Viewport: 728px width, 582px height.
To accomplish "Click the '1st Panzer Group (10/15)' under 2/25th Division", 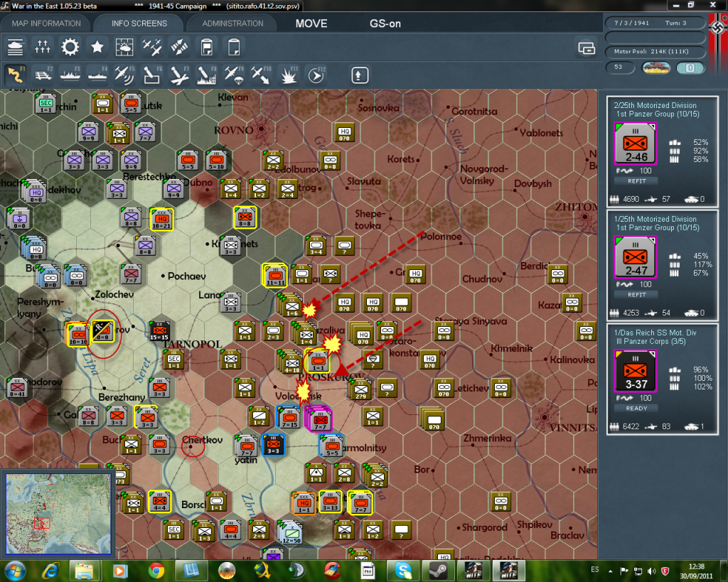I will [x=658, y=114].
